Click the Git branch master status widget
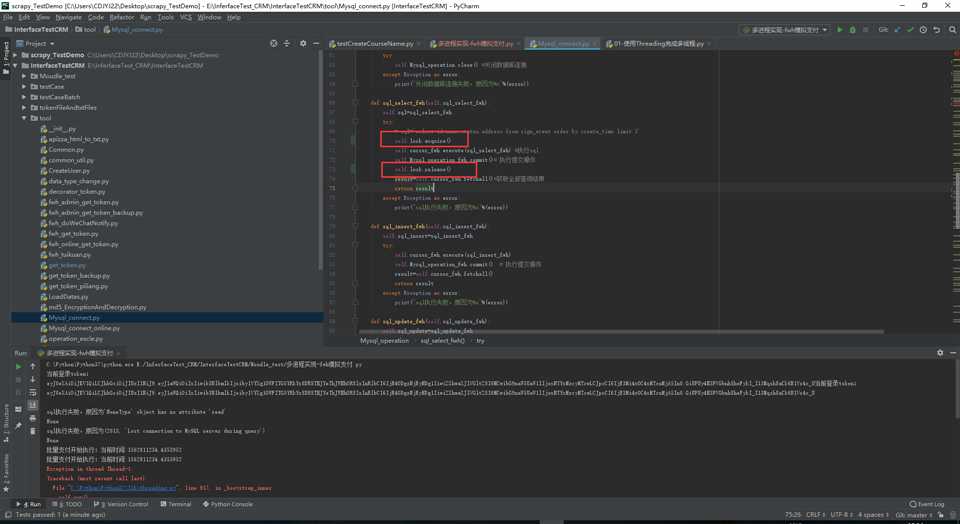This screenshot has width=960, height=524. tap(913, 515)
